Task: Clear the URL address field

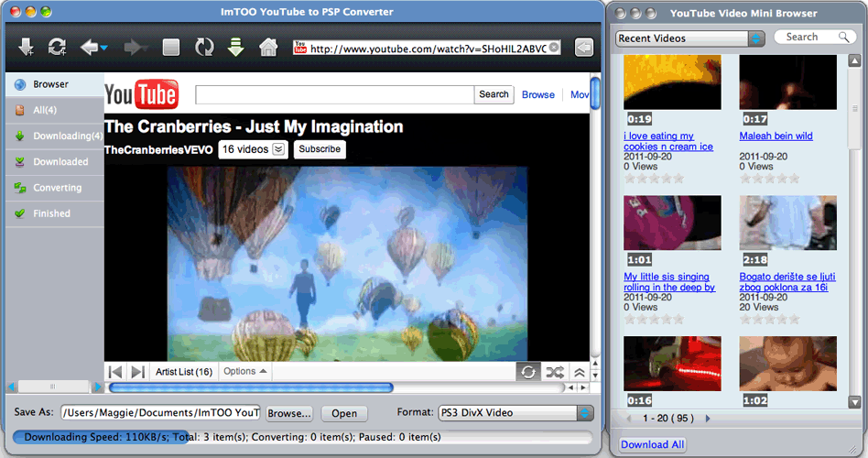Action: [554, 48]
